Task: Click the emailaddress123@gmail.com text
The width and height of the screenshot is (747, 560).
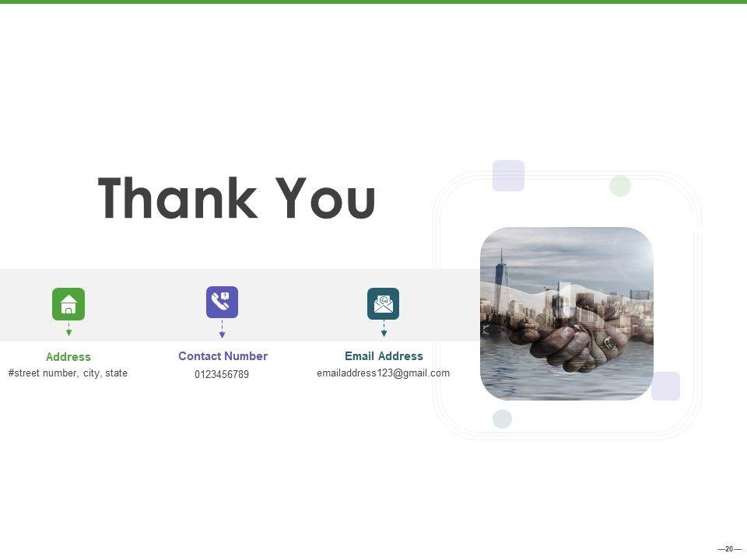Action: [383, 373]
